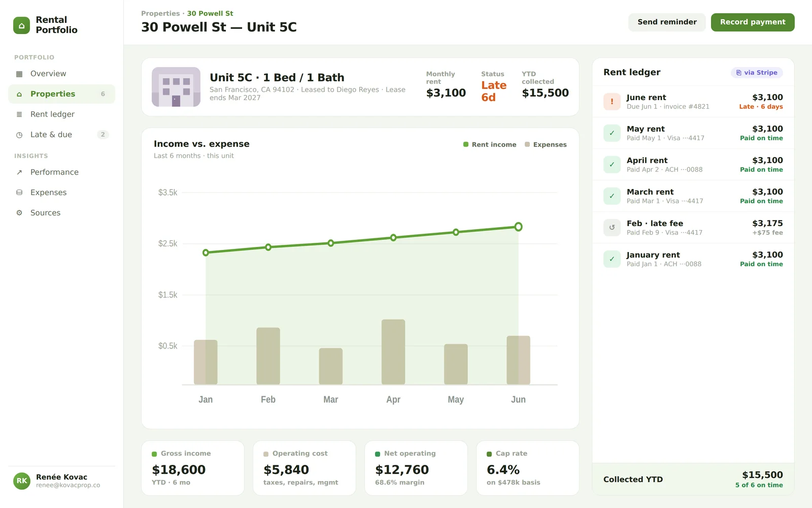Image resolution: width=812 pixels, height=508 pixels.
Task: Click the Late & due clock icon
Action: tap(19, 135)
